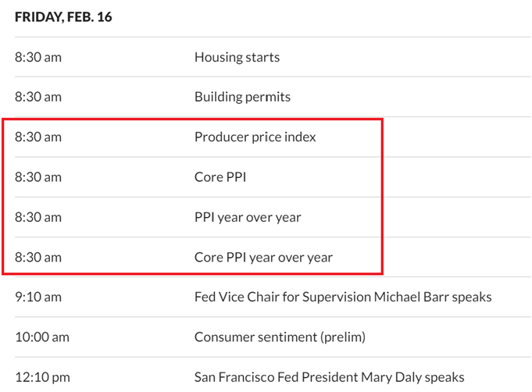Click the 8:30 am time for Building permits

click(x=37, y=97)
